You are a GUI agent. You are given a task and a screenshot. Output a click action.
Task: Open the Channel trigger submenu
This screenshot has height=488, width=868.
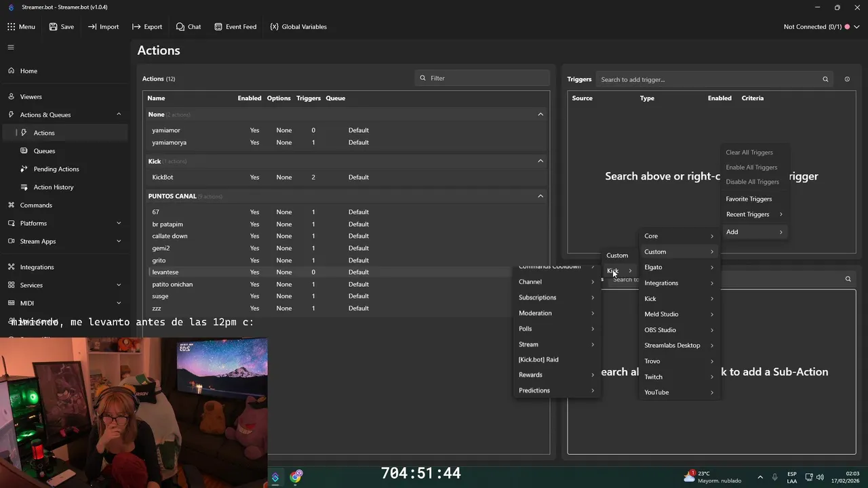(556, 282)
